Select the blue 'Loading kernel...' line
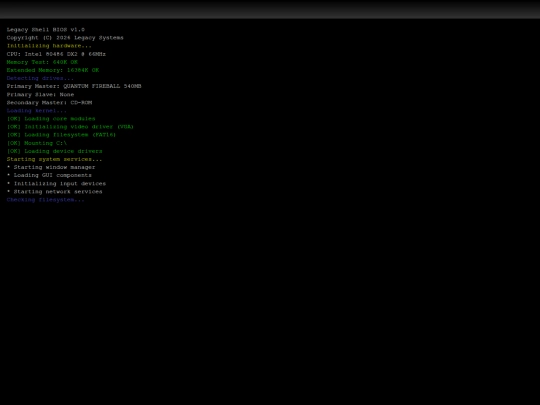This screenshot has height=405, width=540. [37, 111]
